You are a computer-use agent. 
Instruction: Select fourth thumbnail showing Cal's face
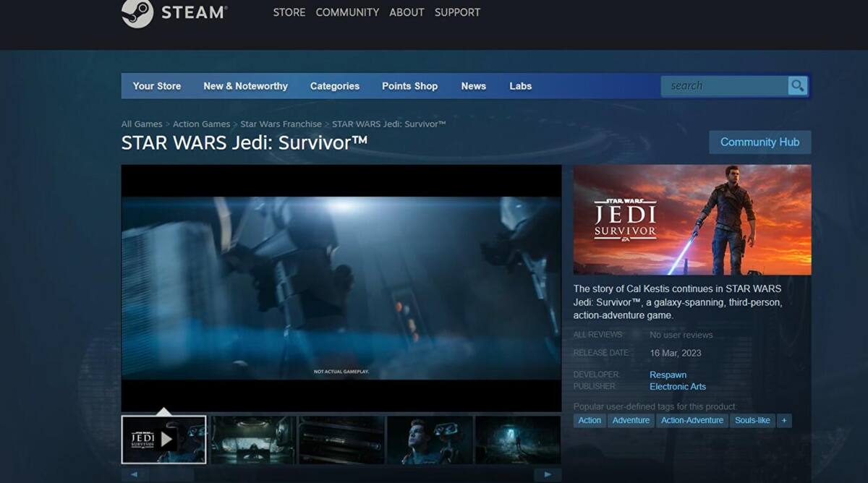pyautogui.click(x=430, y=440)
